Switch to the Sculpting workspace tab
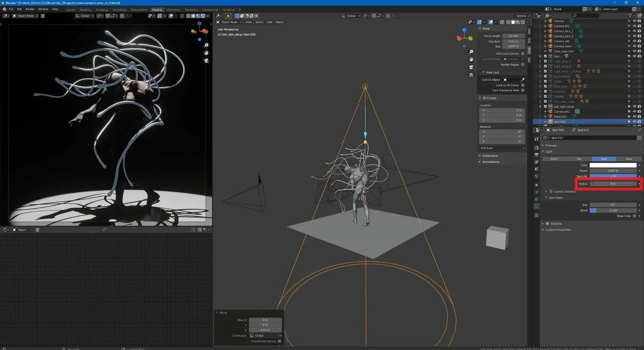Screen dimensions: 644x350 pyautogui.click(x=102, y=10)
